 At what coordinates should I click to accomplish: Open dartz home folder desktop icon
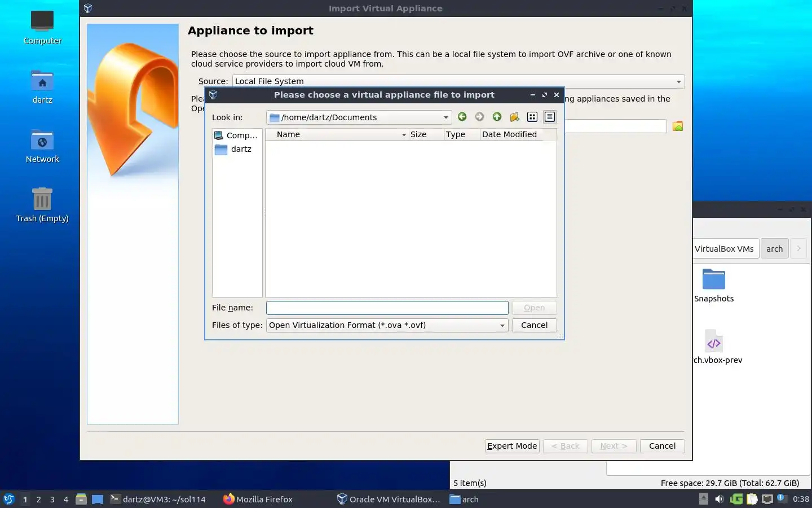point(42,86)
